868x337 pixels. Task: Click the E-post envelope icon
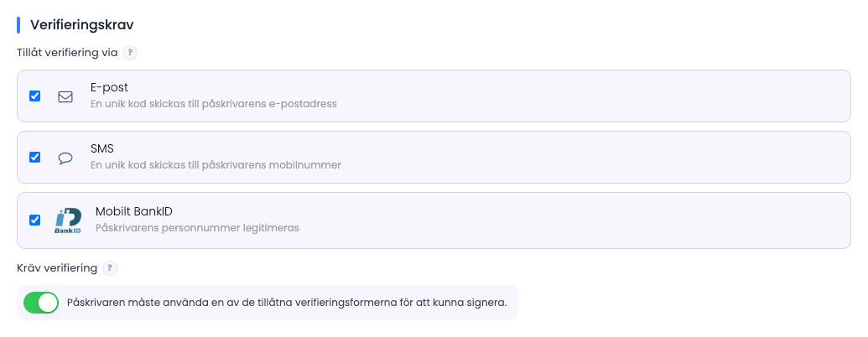coord(65,96)
